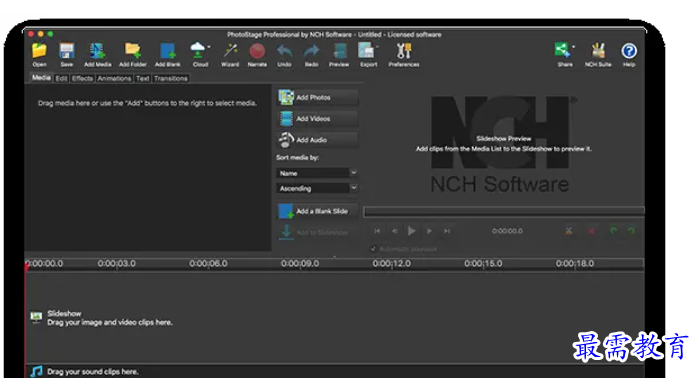This screenshot has width=697, height=378.
Task: Open Help
Action: click(x=629, y=54)
